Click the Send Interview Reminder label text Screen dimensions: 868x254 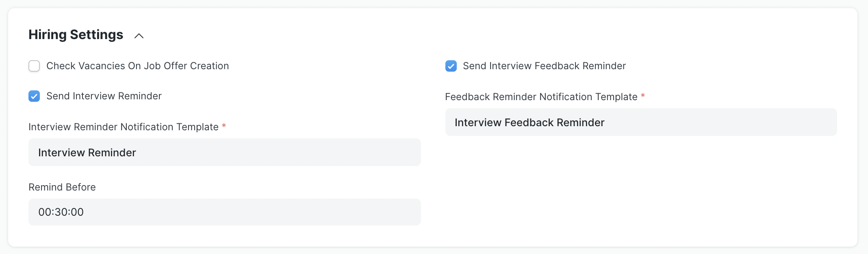point(104,96)
